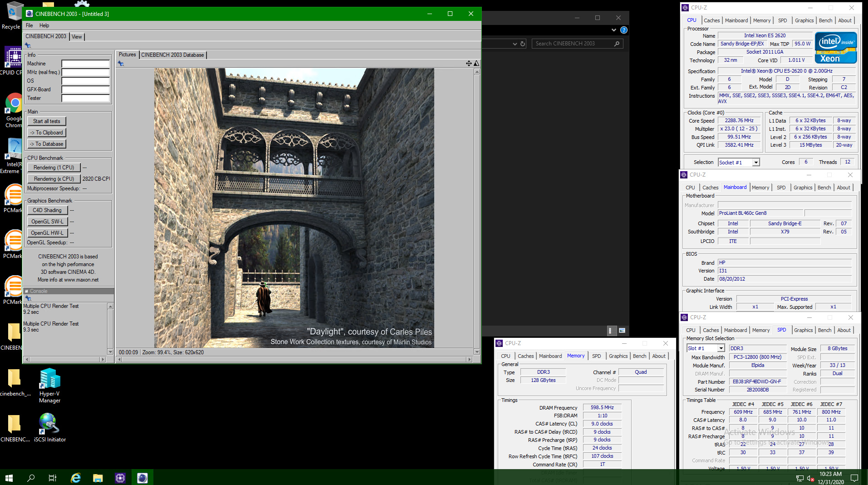Click CPU-Z icon on taskbar
Viewport: 868px width, 485px height.
point(120,477)
